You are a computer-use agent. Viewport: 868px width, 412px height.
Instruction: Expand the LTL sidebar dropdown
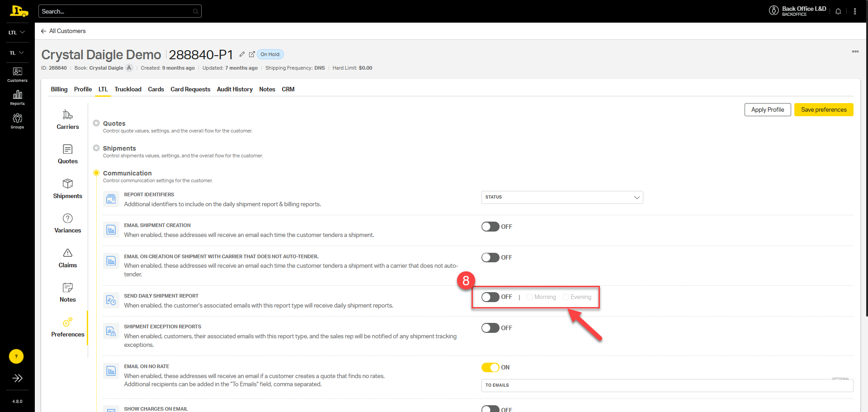[x=17, y=33]
